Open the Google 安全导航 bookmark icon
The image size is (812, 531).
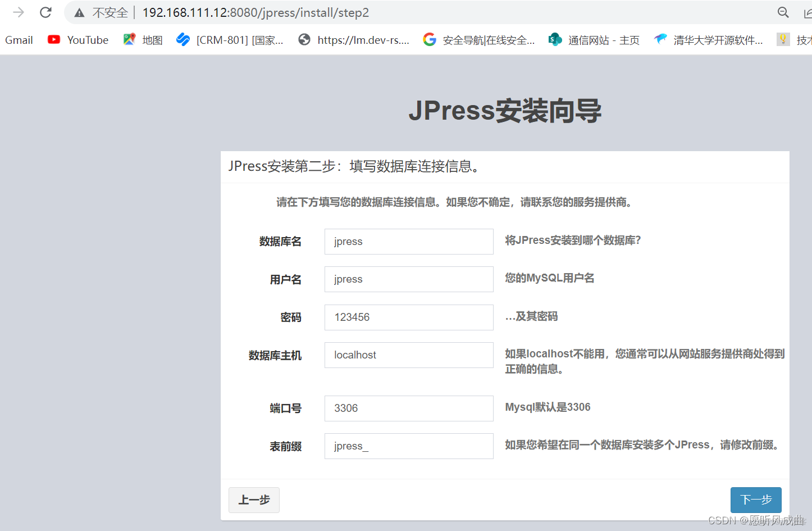pos(430,39)
